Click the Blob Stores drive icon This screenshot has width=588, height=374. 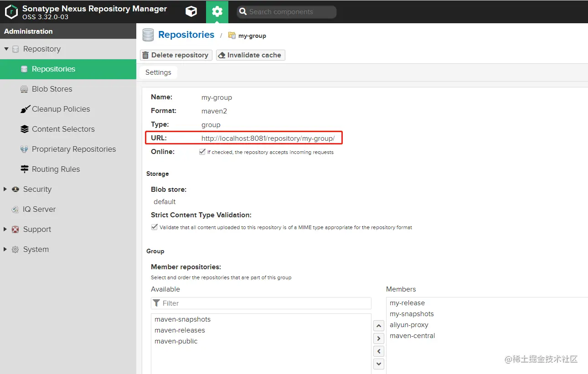click(x=24, y=89)
